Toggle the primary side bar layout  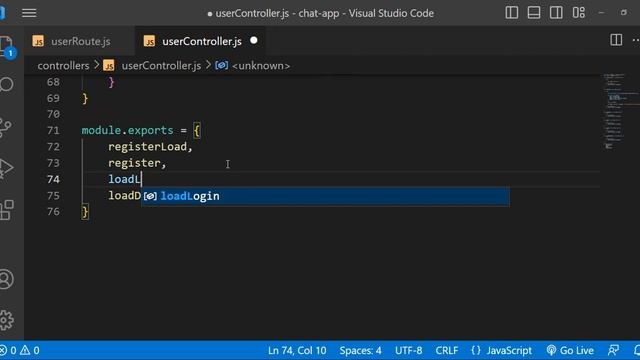pos(511,13)
